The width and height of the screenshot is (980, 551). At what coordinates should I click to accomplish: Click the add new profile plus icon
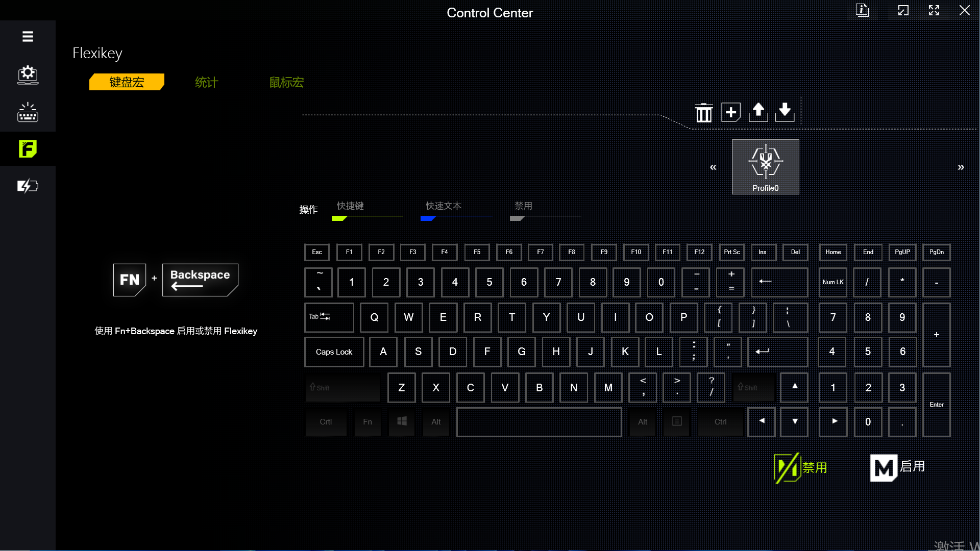click(x=731, y=112)
